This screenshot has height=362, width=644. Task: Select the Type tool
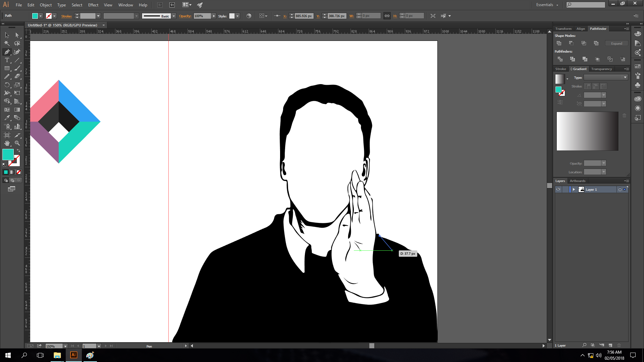(x=7, y=60)
